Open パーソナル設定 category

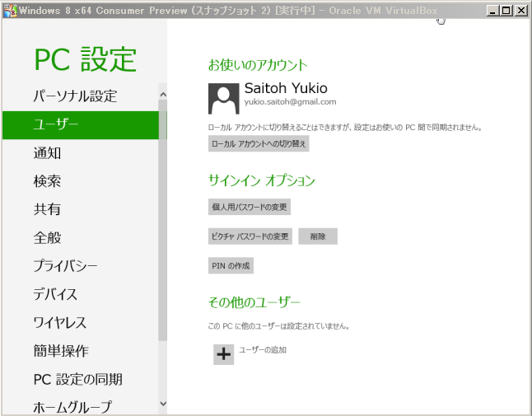[x=75, y=96]
